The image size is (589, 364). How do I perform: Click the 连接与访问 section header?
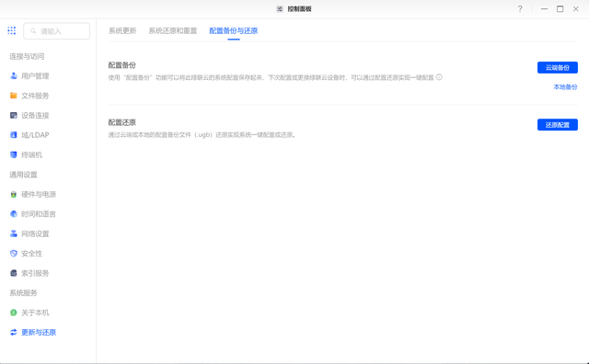(27, 56)
